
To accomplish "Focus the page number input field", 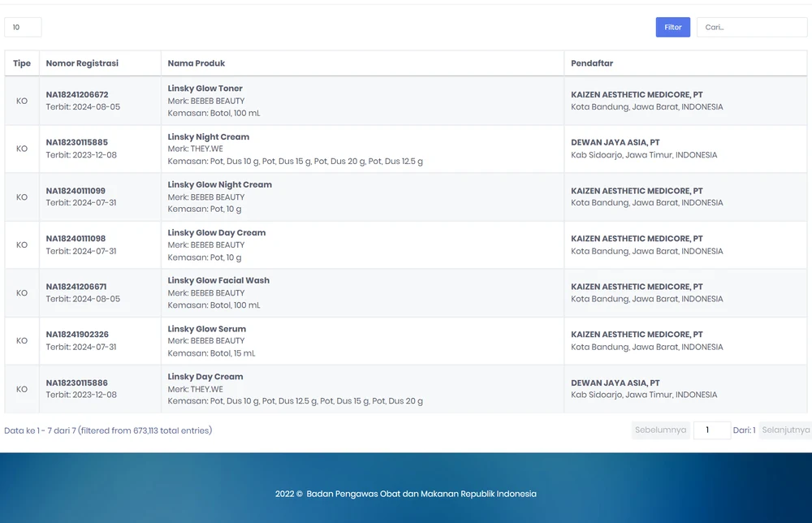I will tap(711, 430).
